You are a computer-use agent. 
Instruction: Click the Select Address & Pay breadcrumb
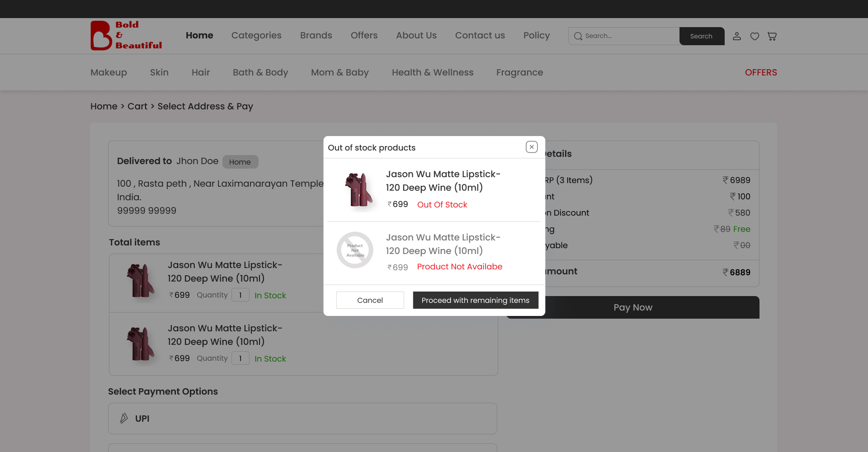205,106
